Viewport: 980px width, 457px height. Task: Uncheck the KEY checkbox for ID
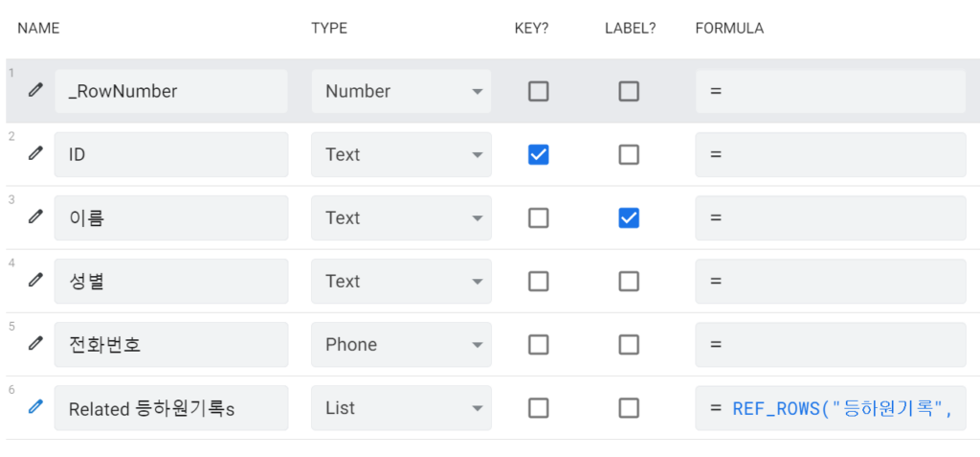point(538,154)
